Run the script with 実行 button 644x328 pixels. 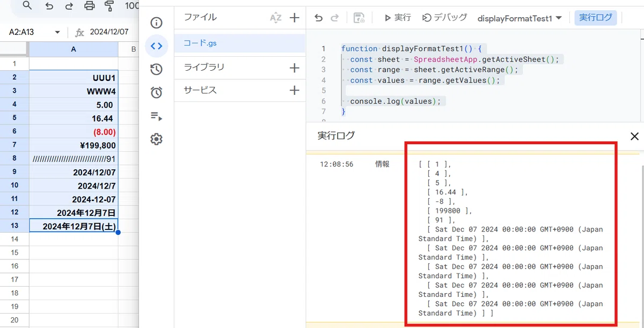point(398,18)
